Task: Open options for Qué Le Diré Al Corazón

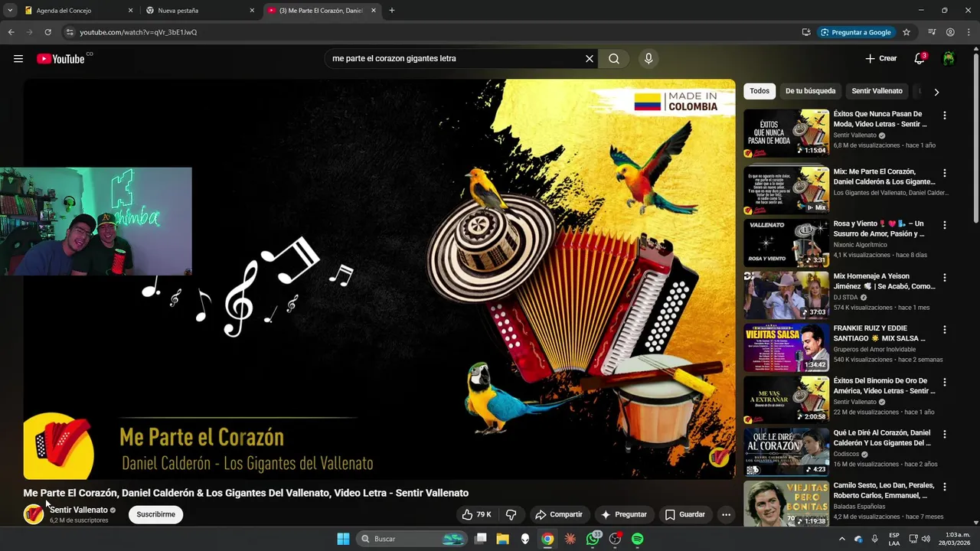Action: click(x=944, y=434)
